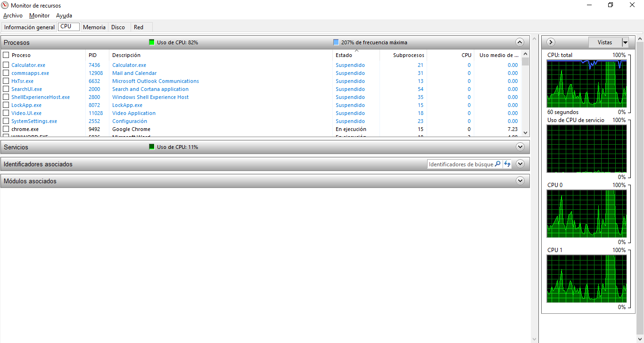Click the Vistas button
The image size is (644, 343).
(x=605, y=42)
